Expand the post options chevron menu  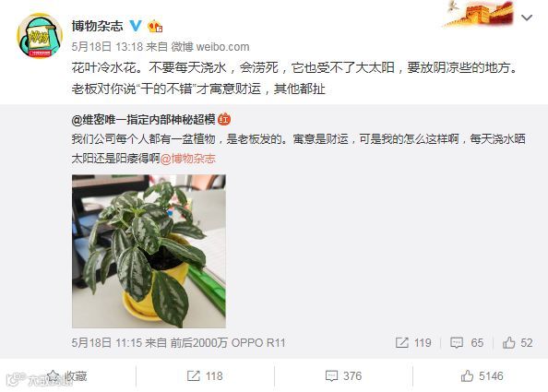527,18
